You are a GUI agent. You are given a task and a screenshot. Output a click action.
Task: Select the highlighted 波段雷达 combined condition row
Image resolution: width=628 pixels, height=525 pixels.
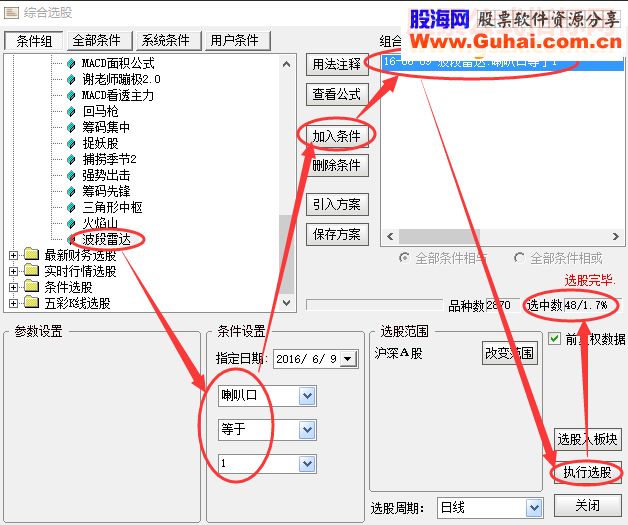502,63
